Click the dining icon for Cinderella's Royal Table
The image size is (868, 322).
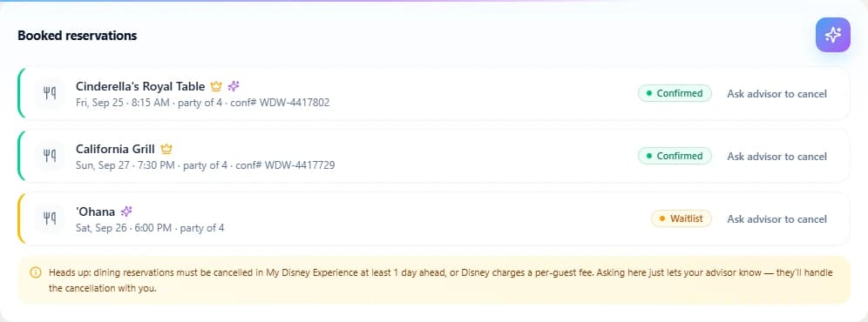50,93
